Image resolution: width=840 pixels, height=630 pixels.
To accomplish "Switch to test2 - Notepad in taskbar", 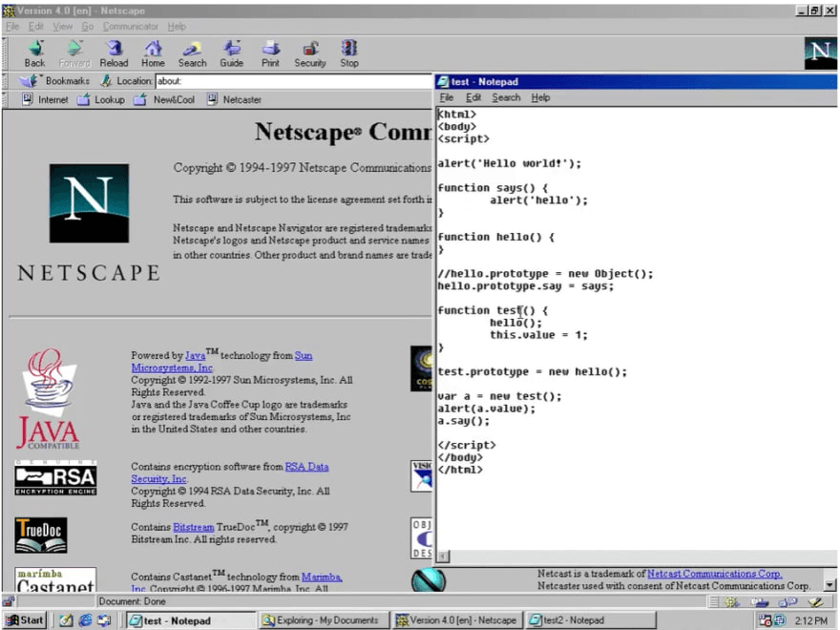I will pos(573,620).
